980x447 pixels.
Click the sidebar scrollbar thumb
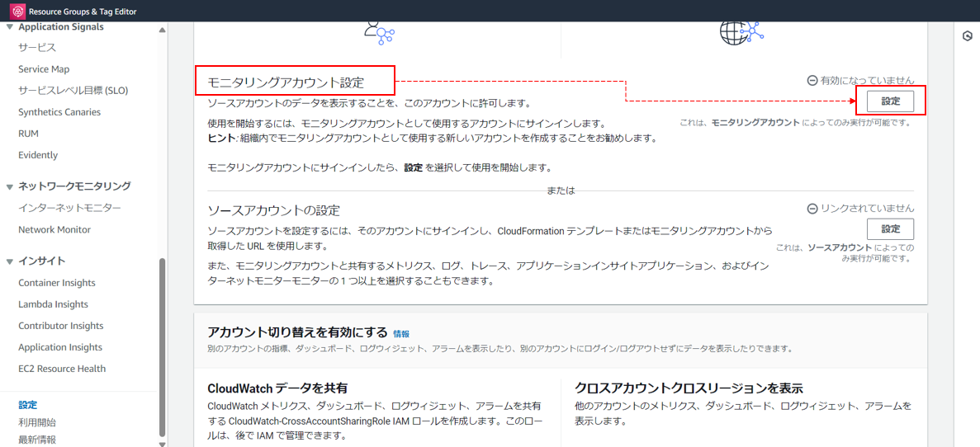(x=163, y=347)
